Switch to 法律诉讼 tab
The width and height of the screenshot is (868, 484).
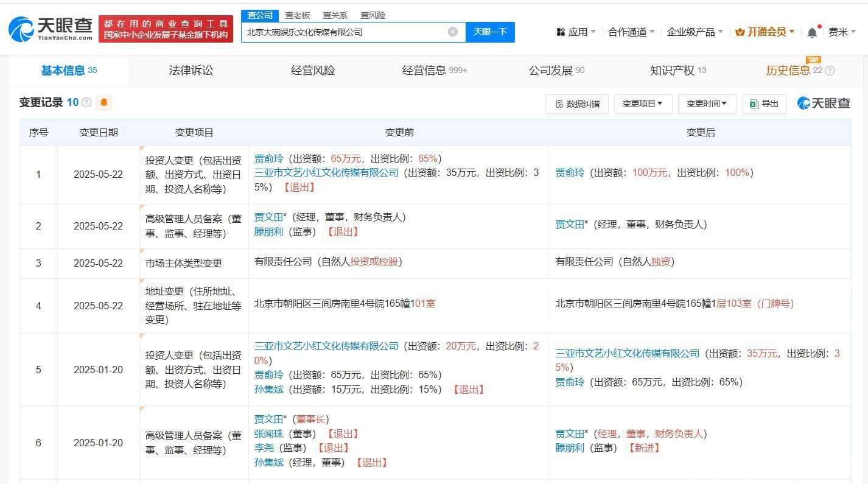tap(191, 71)
